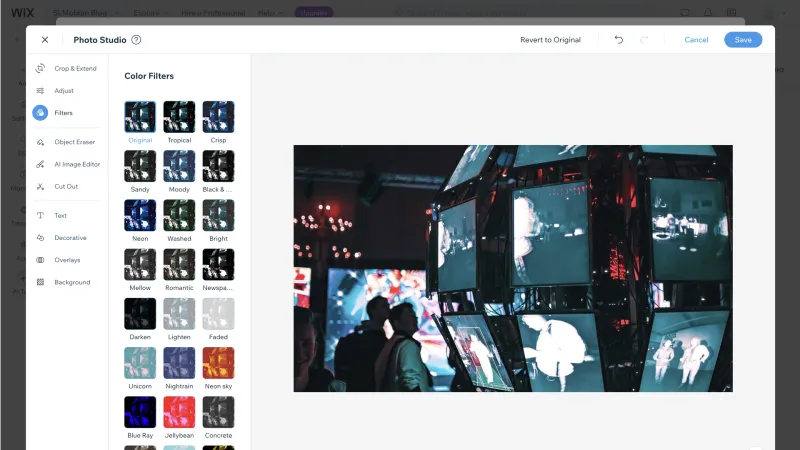Image resolution: width=800 pixels, height=450 pixels.
Task: Save the edited photo
Action: (x=743, y=40)
